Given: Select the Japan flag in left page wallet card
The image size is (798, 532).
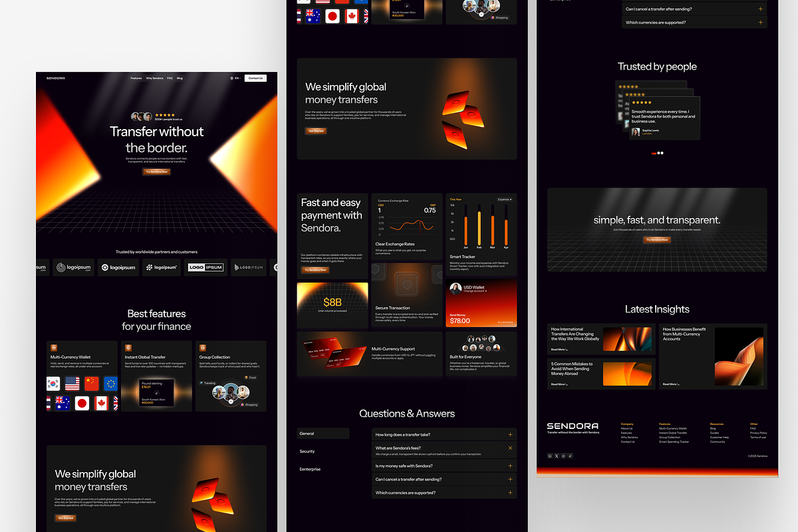Looking at the screenshot, I should [82, 403].
